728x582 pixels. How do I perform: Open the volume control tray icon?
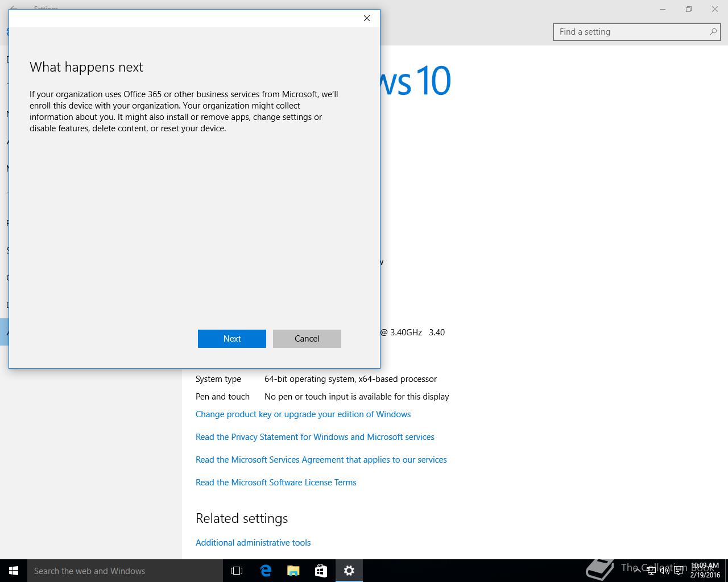coord(664,571)
